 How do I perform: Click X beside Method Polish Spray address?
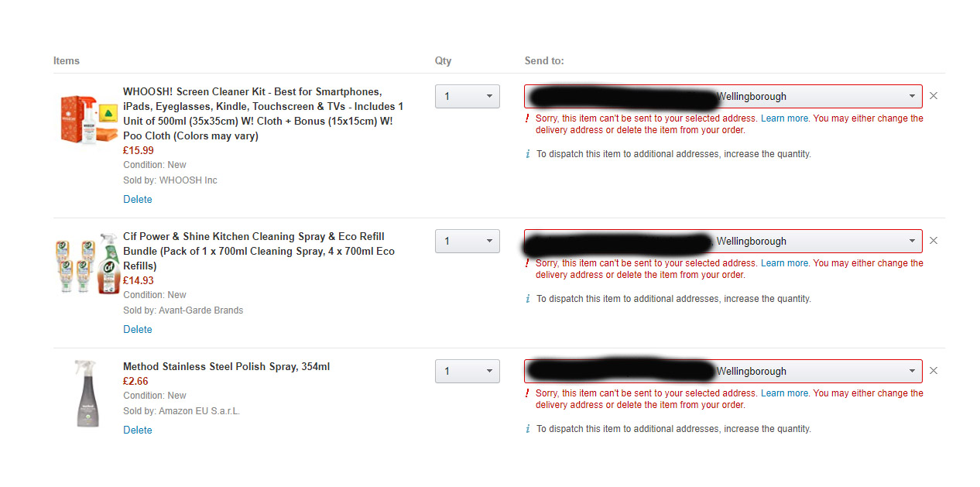tap(933, 371)
